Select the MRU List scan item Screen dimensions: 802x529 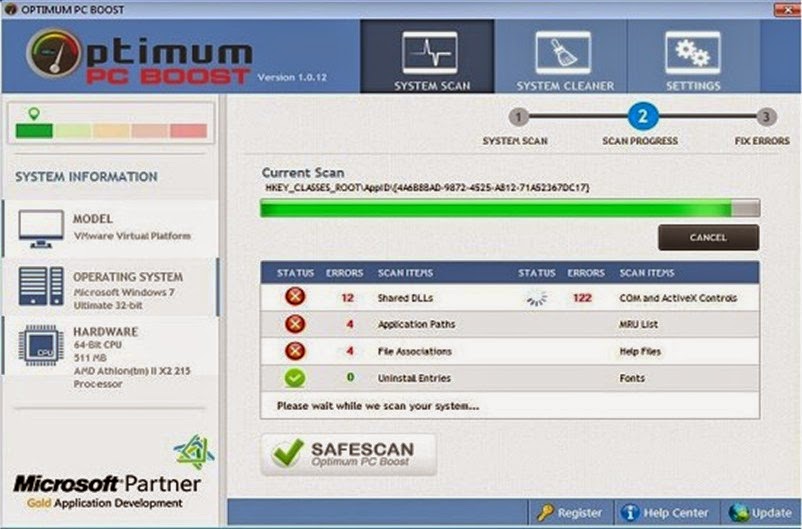tap(638, 324)
